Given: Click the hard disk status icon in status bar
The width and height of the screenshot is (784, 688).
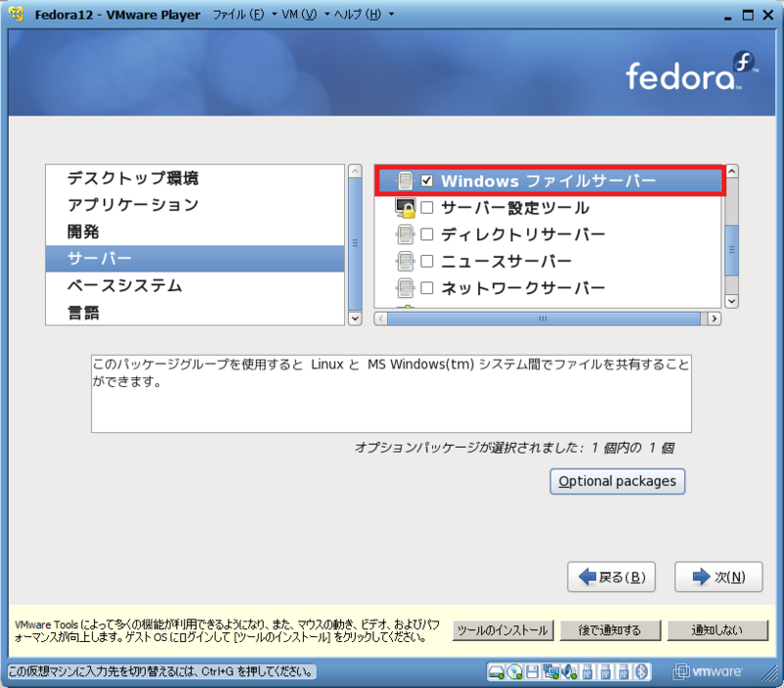Looking at the screenshot, I should pos(495,672).
